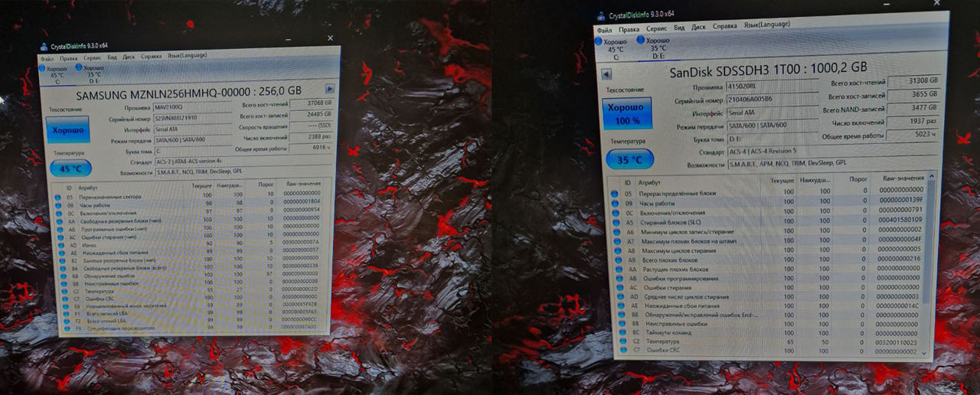Click the Хорошо health status button for Samsung
The height and width of the screenshot is (395, 980).
pyautogui.click(x=67, y=130)
